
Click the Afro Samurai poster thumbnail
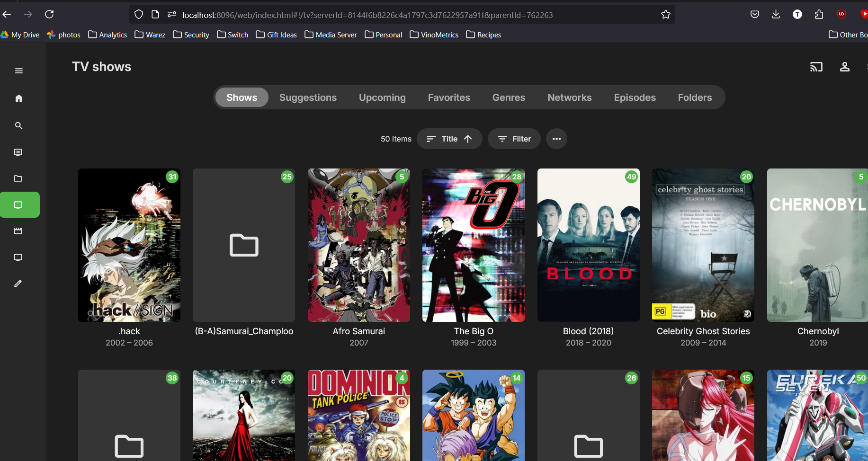click(x=359, y=245)
